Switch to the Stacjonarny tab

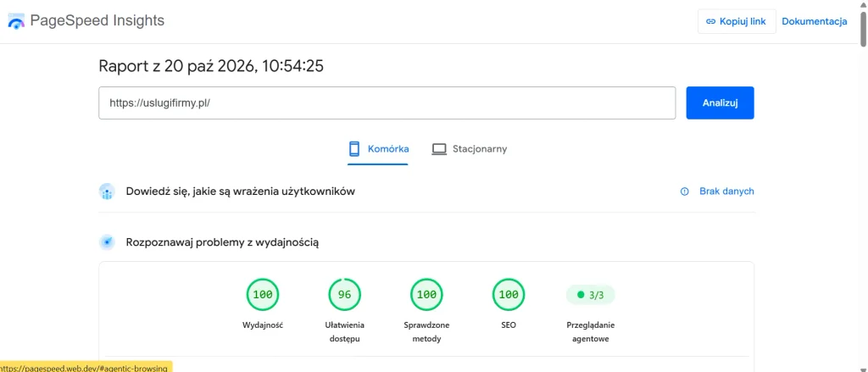[470, 149]
